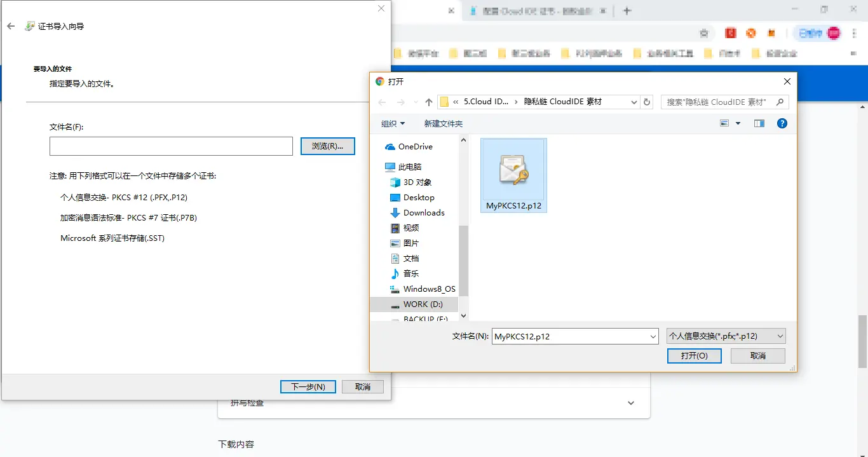This screenshot has width=868, height=457.
Task: Open a new Chrome tab
Action: pyautogui.click(x=627, y=11)
